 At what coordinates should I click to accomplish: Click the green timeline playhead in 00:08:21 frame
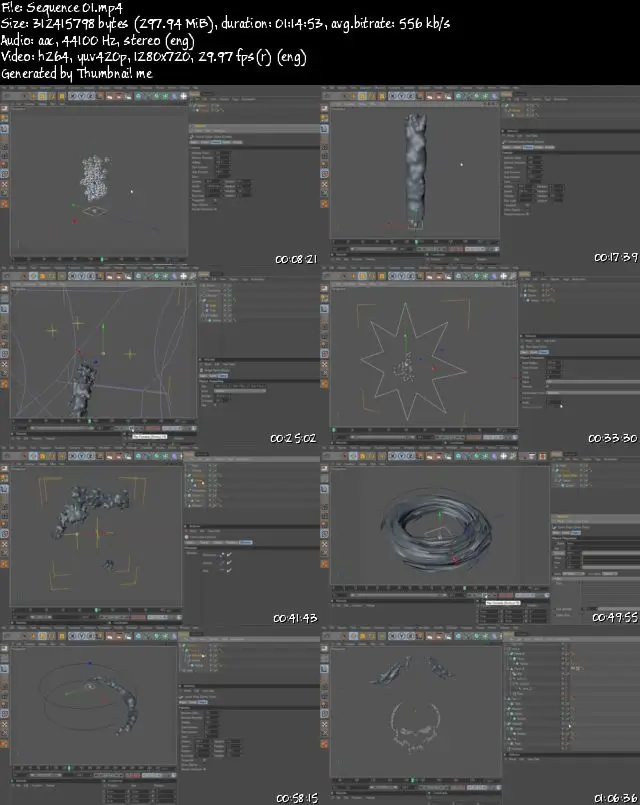pos(102,259)
